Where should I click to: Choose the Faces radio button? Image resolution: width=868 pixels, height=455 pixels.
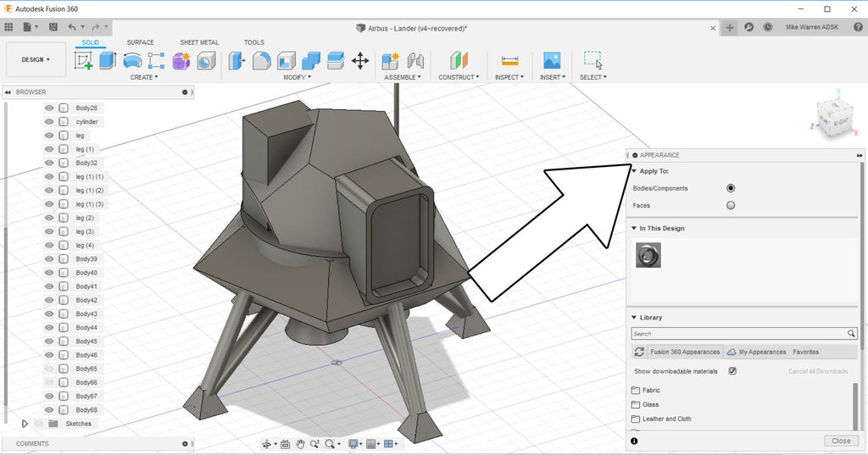coord(731,205)
